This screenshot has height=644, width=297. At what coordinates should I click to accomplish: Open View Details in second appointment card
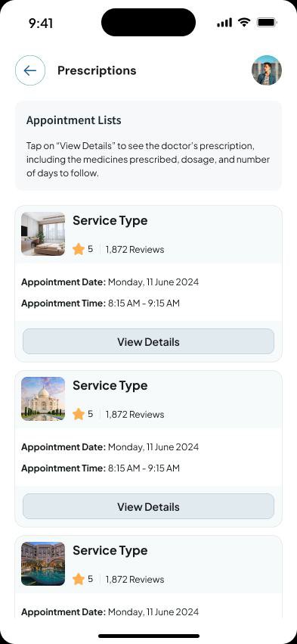148,506
